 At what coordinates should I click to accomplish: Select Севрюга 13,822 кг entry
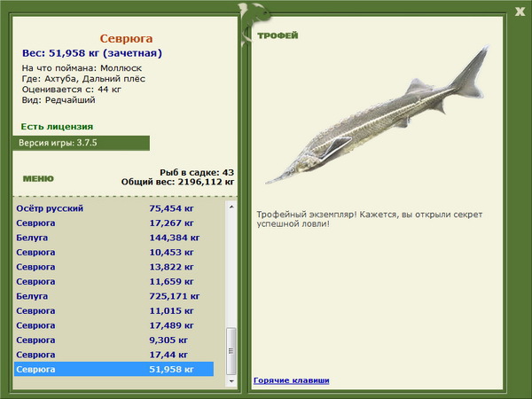point(114,267)
